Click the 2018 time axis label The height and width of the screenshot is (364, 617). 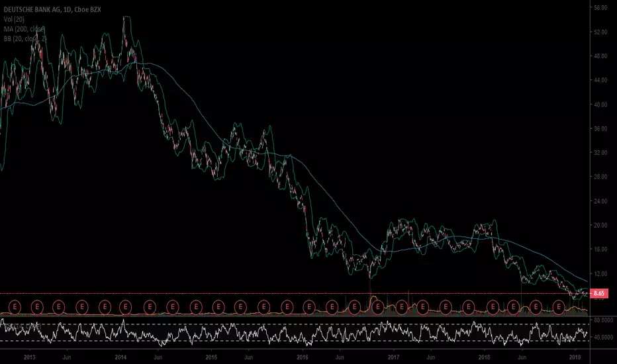(485, 357)
